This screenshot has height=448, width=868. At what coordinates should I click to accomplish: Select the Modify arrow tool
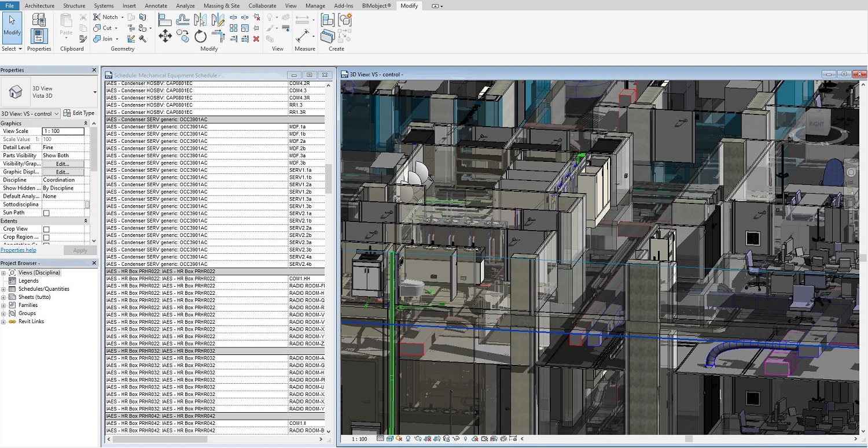click(12, 28)
